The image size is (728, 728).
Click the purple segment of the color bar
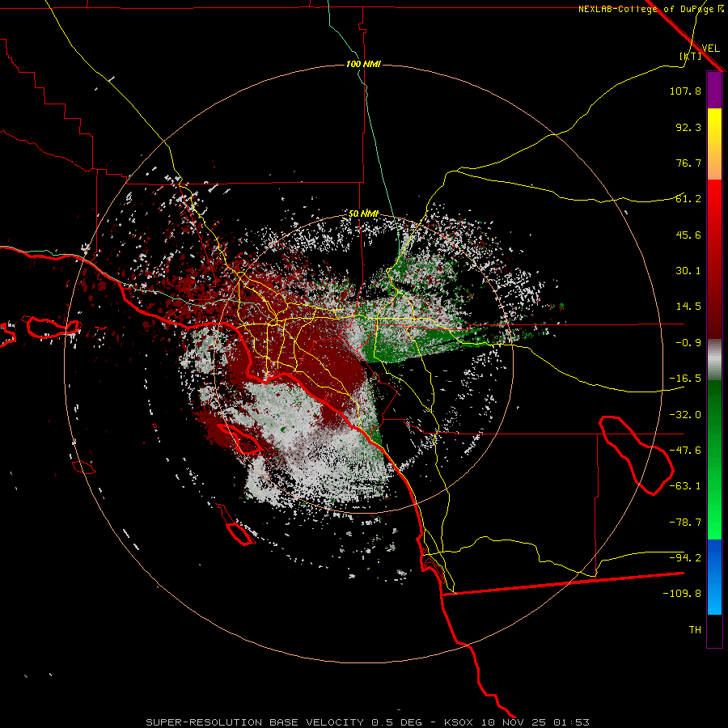pos(714,90)
